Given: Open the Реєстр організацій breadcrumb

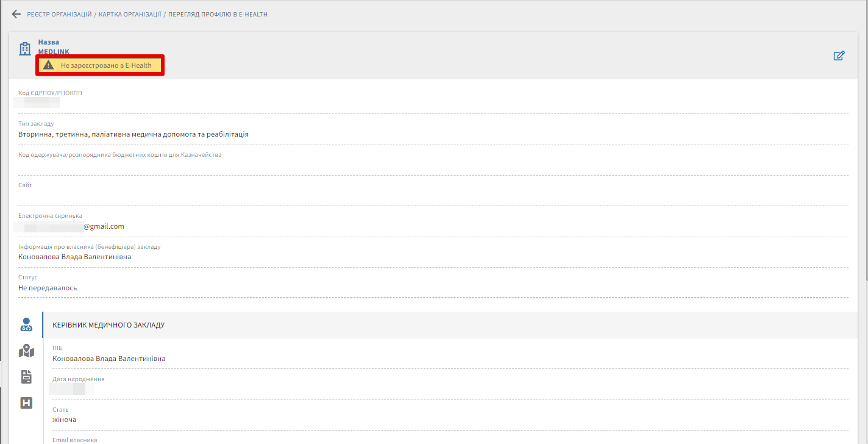Looking at the screenshot, I should point(59,14).
